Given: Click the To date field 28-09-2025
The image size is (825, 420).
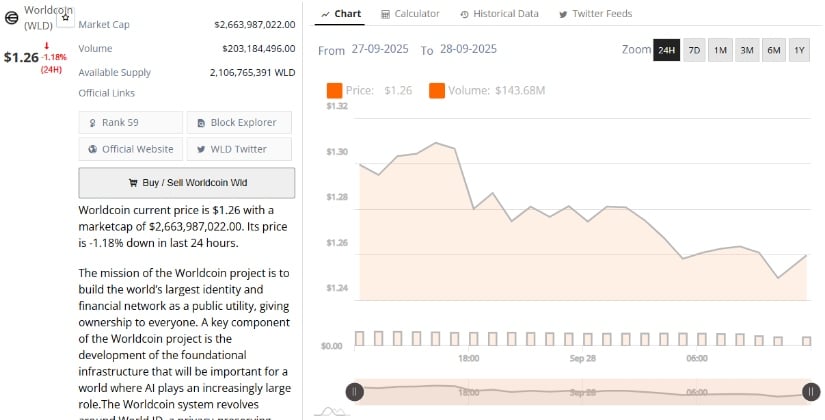Looking at the screenshot, I should pos(468,50).
